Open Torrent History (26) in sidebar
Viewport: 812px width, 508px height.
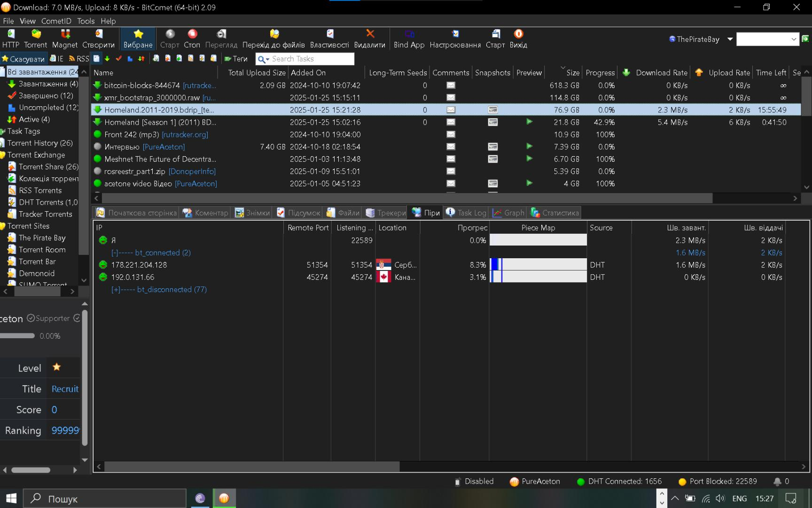point(37,143)
